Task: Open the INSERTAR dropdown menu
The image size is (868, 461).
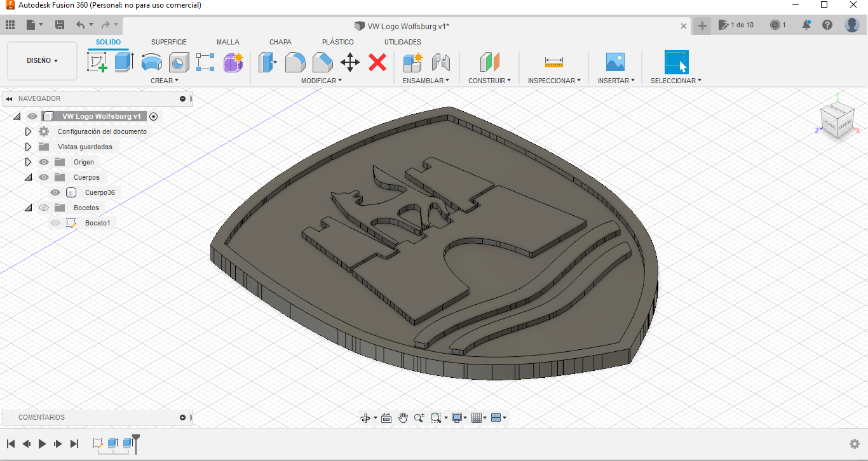Action: click(616, 81)
